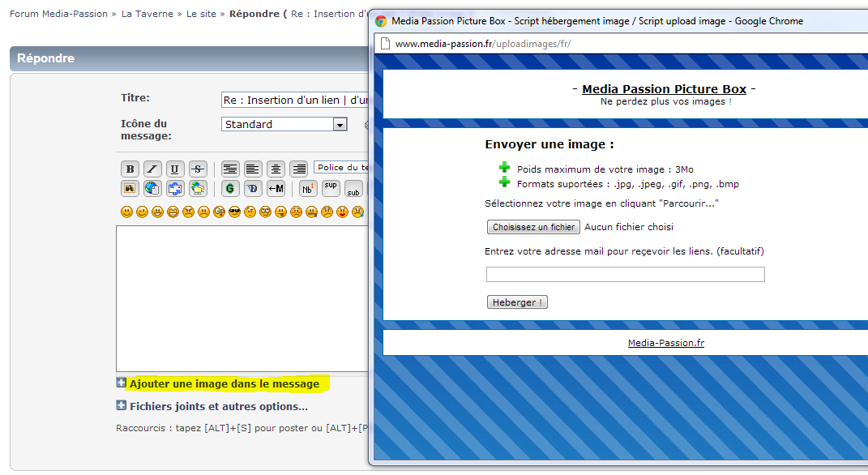
Task: Insert the kiss emoticon with red lips
Action: pyautogui.click(x=342, y=212)
